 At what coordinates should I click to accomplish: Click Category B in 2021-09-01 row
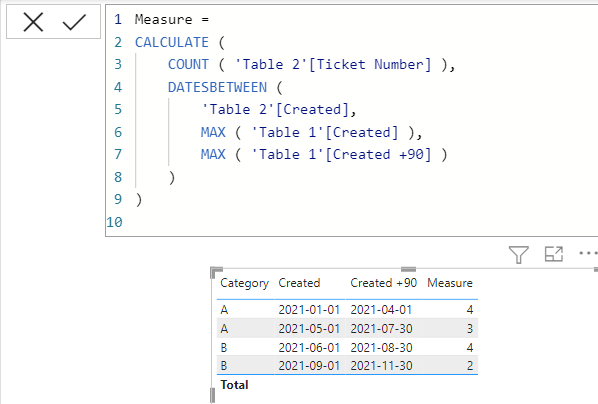pyautogui.click(x=224, y=366)
